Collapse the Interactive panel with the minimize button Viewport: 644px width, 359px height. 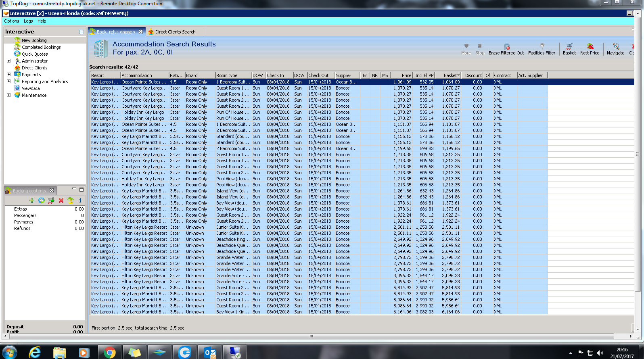click(82, 32)
